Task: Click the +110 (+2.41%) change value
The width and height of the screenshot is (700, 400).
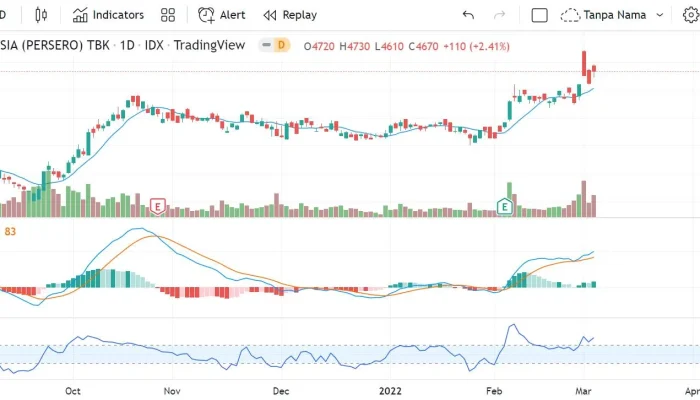Action: point(476,46)
